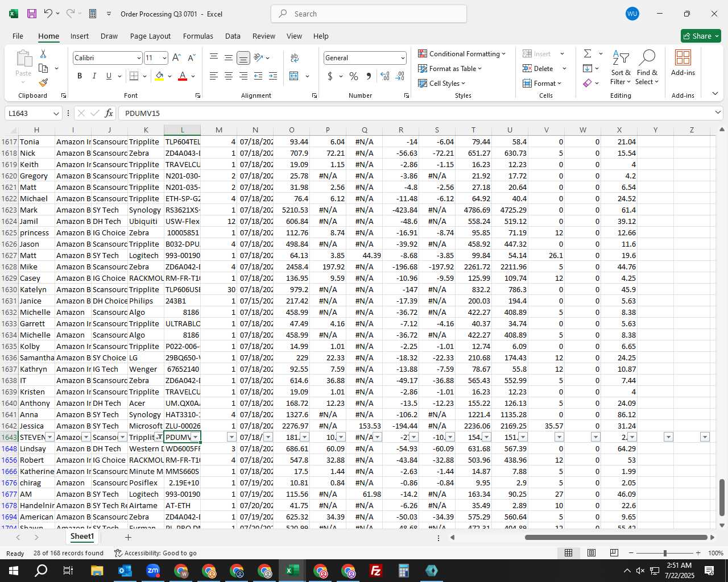Apply red Font Color
728x582 pixels.
click(x=183, y=76)
